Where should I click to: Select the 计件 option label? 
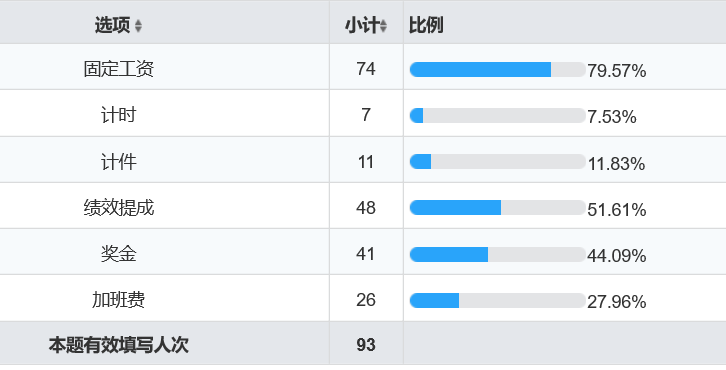[119, 162]
